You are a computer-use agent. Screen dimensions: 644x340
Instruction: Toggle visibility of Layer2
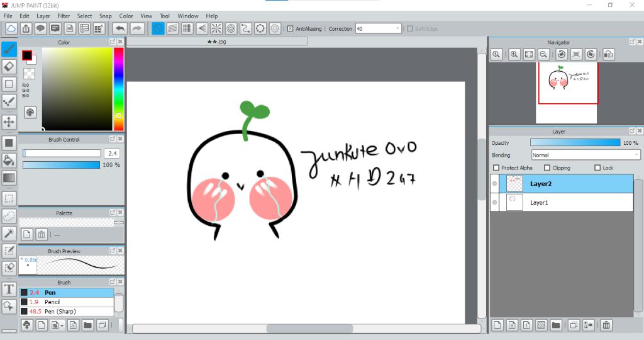click(x=494, y=184)
